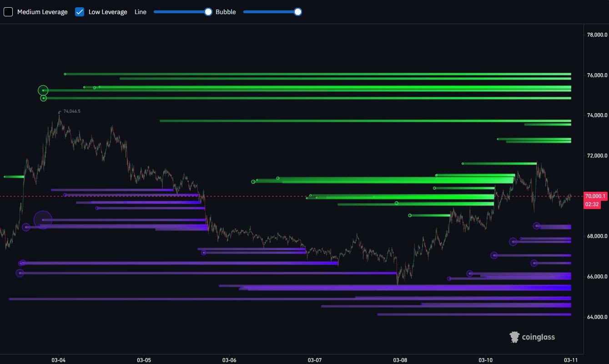Click the green bubble starting the 69,000 line
609x364 pixels.
(410, 215)
